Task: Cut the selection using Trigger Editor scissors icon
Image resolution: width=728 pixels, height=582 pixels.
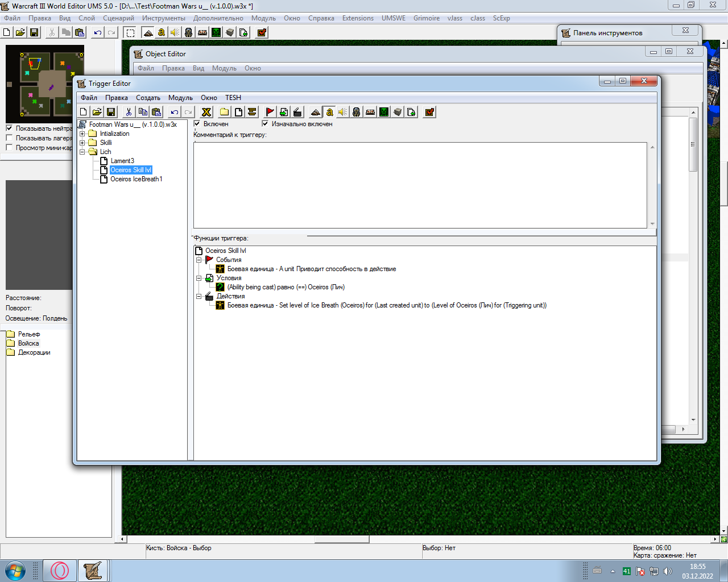Action: pyautogui.click(x=129, y=112)
